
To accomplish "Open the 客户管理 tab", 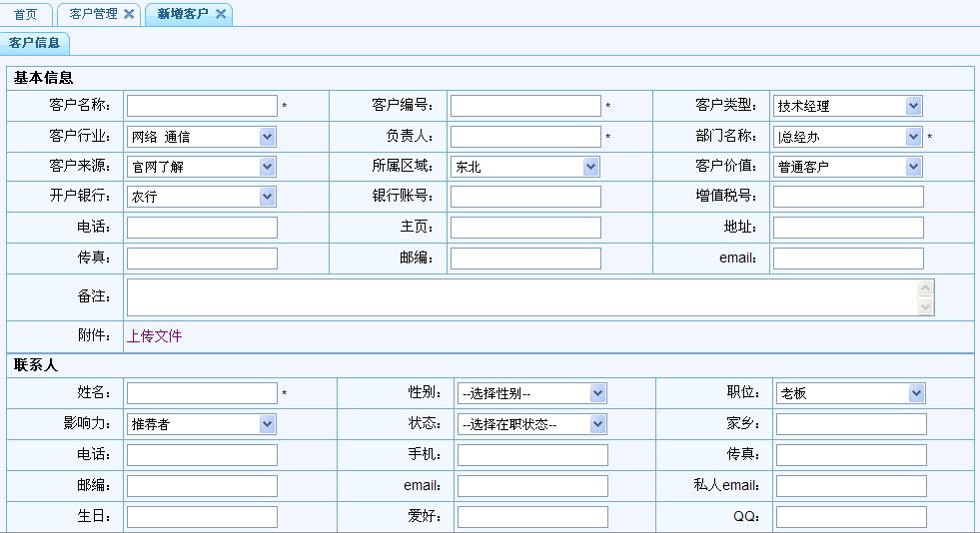I will pos(93,14).
